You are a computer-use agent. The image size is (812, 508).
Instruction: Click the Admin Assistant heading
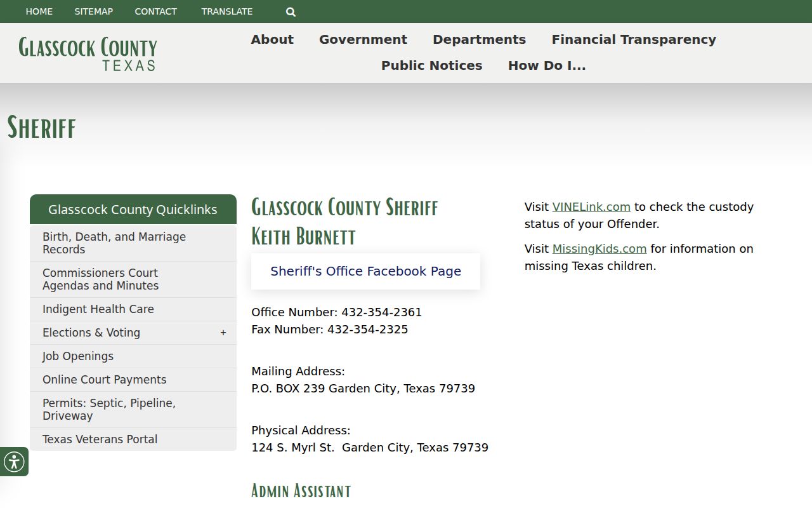(x=301, y=491)
